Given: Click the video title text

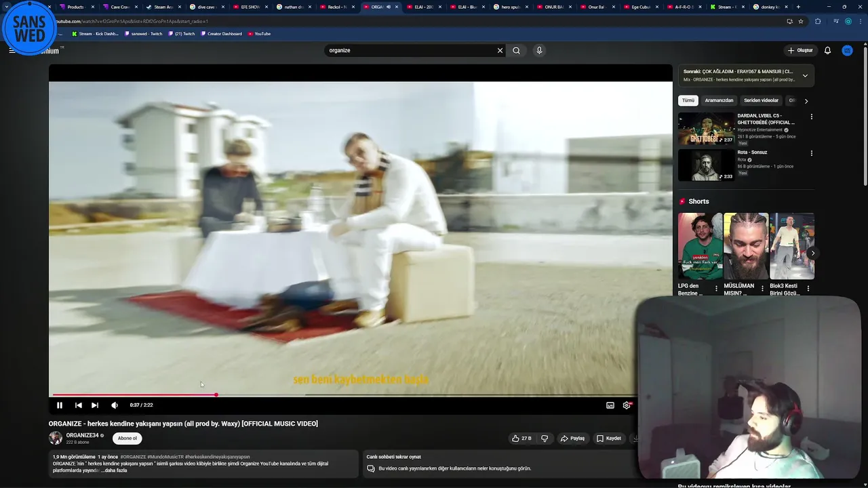Looking at the screenshot, I should coord(183,424).
